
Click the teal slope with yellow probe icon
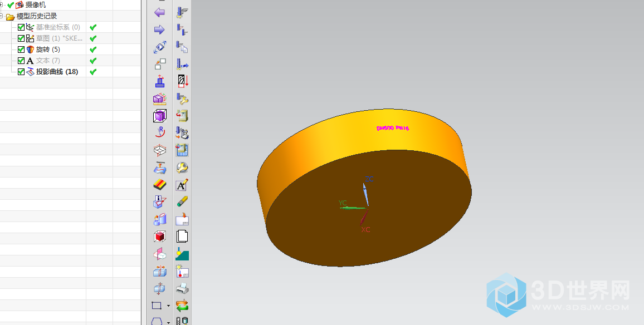[x=182, y=254]
